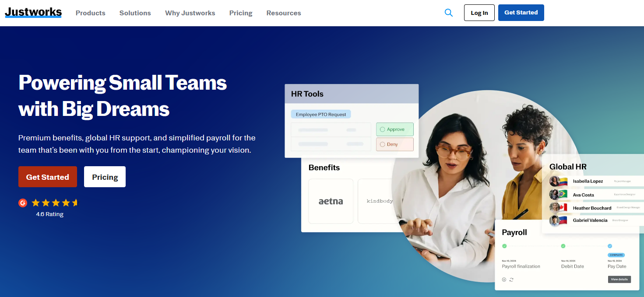The image size is (644, 297).
Task: Click the View details button
Action: click(x=619, y=279)
